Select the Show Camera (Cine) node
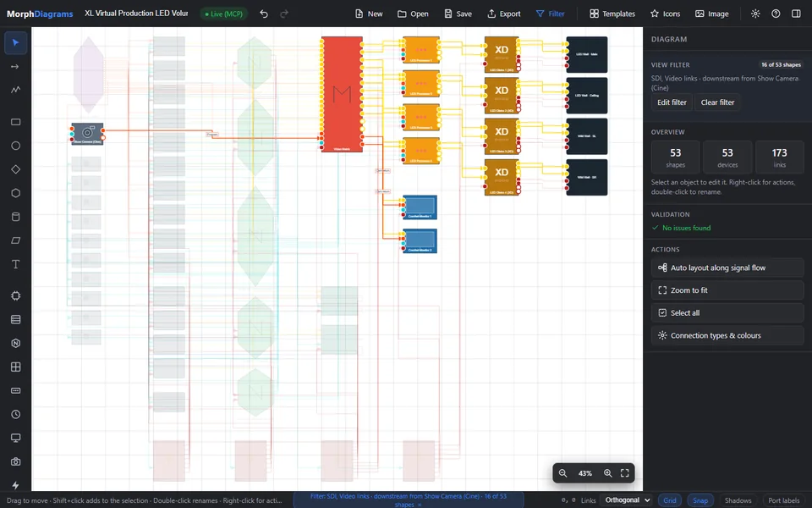The image size is (812, 508). 87,134
